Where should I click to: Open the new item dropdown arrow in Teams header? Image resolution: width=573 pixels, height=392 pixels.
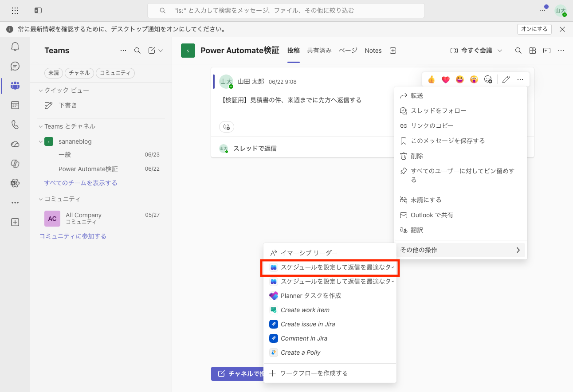tap(161, 51)
